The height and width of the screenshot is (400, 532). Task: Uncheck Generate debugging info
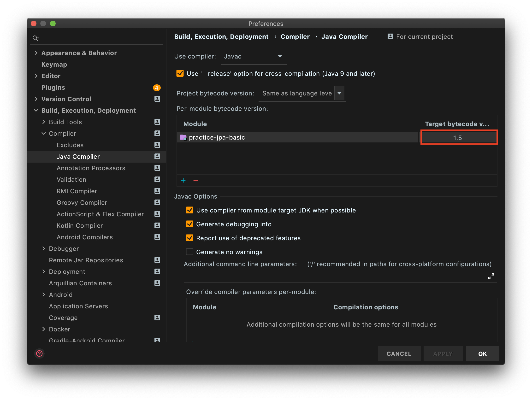189,224
